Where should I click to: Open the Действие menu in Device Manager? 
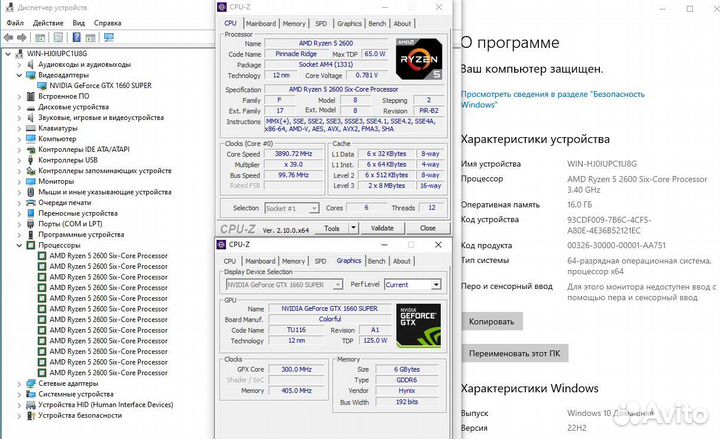point(48,23)
